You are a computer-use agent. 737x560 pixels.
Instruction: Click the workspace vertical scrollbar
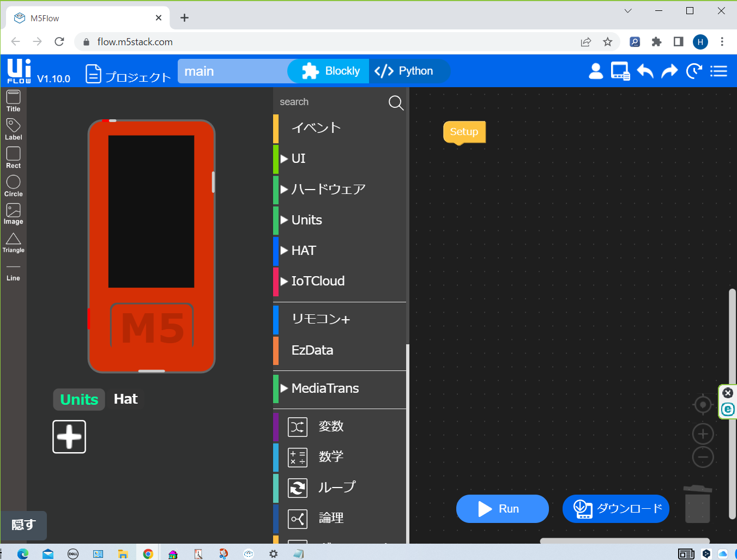732,404
